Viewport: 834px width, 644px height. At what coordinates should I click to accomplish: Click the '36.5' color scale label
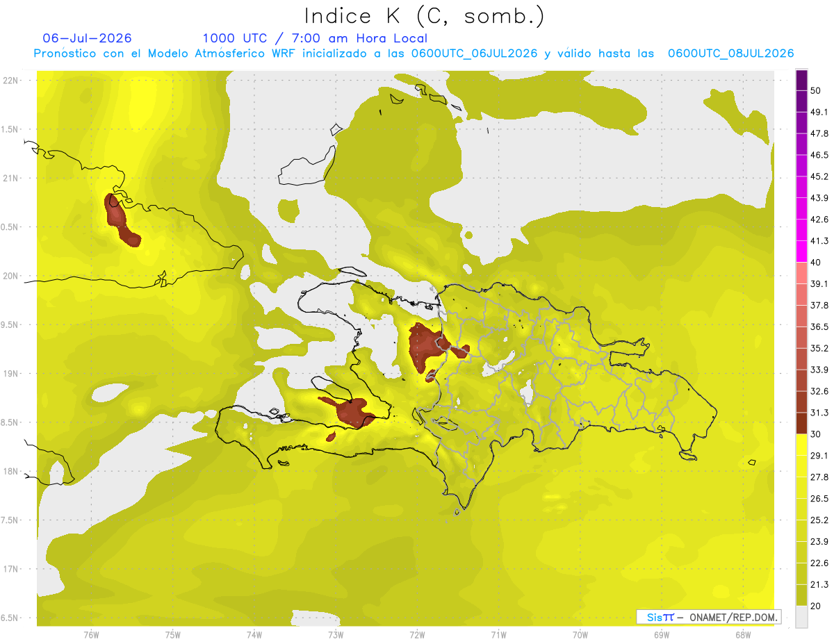tap(820, 327)
